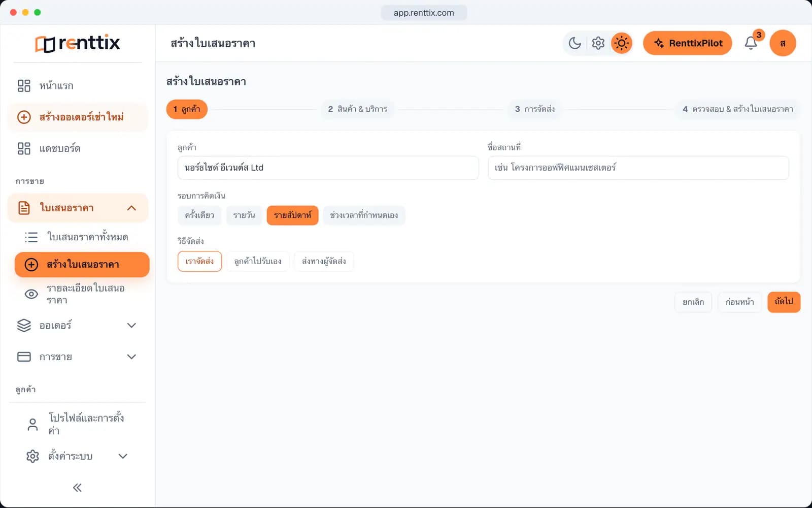Screen dimensions: 812x508
Task: Click the browser address bar app.renttix.com
Action: 424,13
